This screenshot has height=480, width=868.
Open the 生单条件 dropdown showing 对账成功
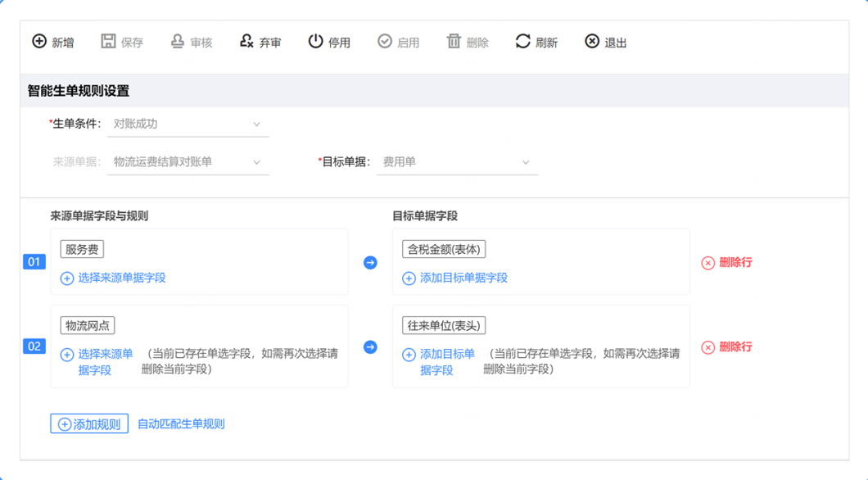click(188, 125)
